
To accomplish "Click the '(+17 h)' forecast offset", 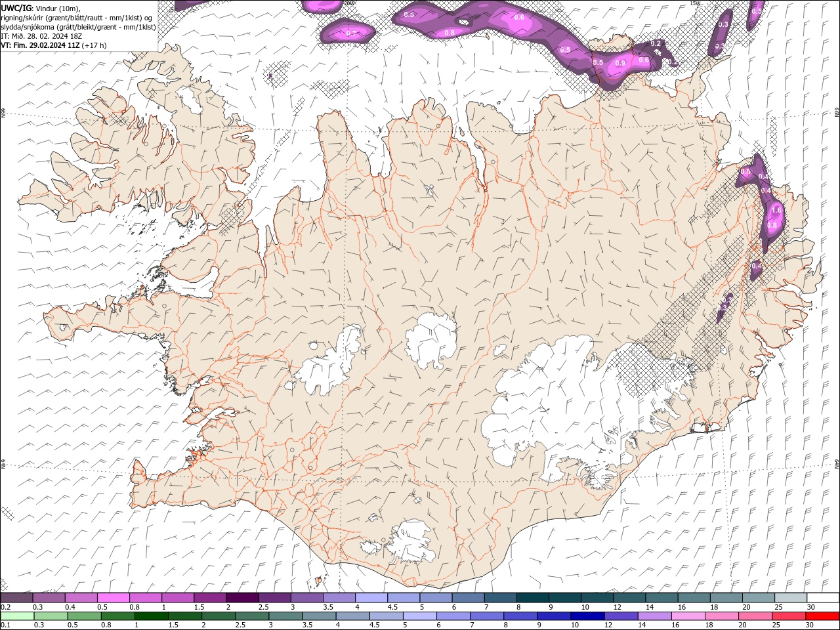I will pyautogui.click(x=94, y=45).
